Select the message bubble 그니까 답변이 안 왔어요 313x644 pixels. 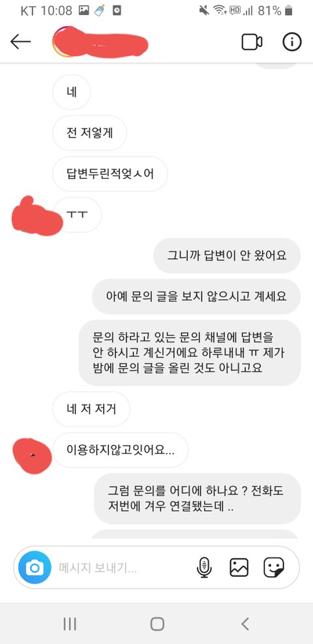tap(227, 256)
